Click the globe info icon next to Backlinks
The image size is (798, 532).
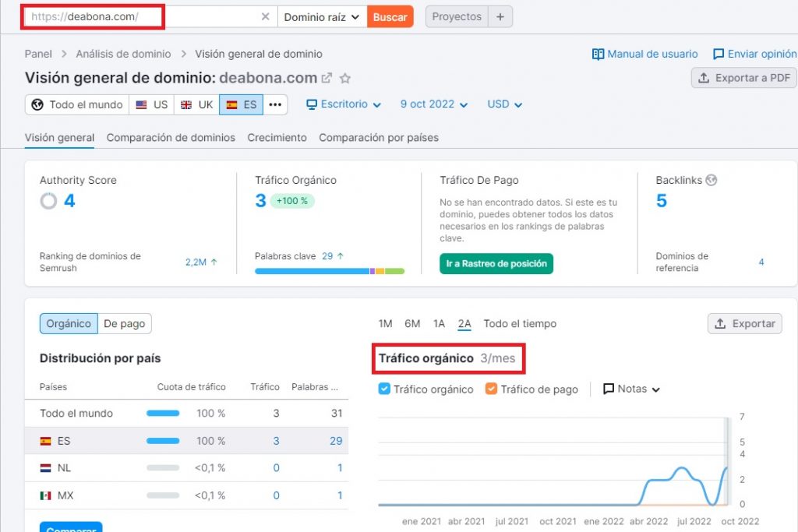click(711, 180)
